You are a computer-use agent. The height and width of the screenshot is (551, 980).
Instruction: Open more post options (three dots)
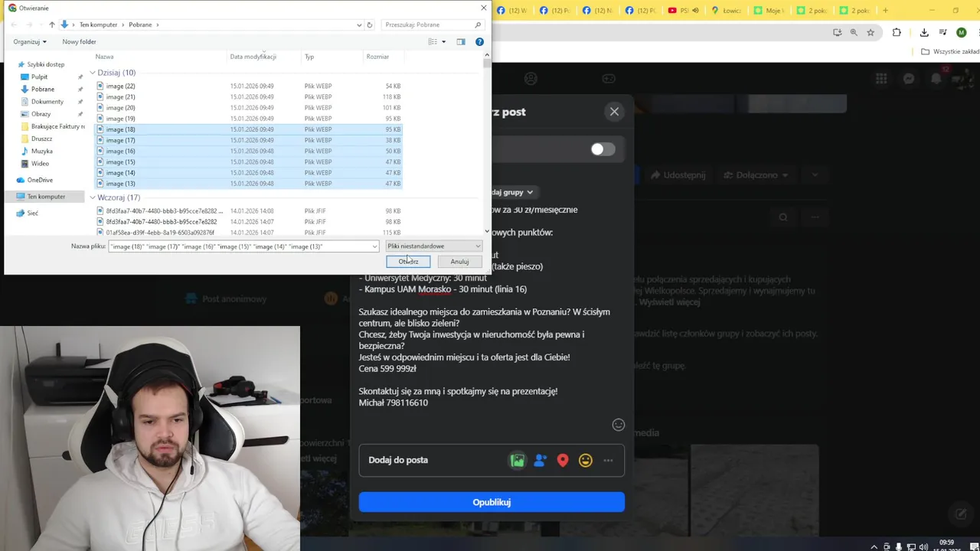pyautogui.click(x=608, y=460)
